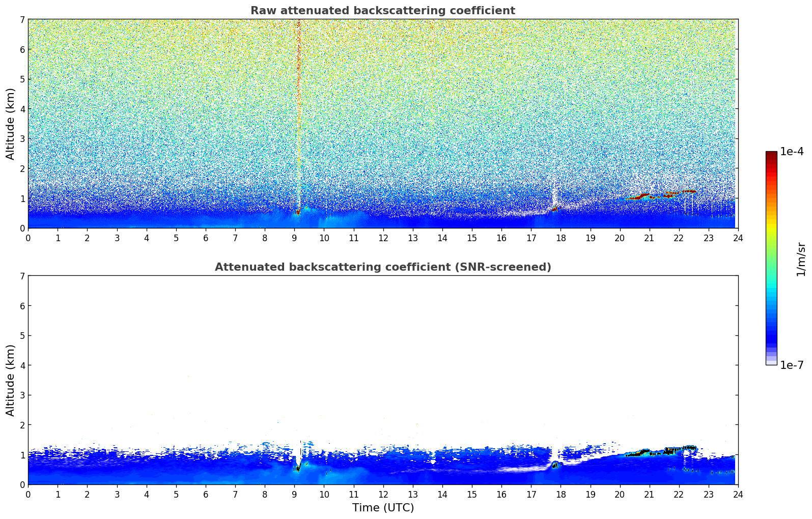Click the colorbar maximum label "1e-4"

792,152
